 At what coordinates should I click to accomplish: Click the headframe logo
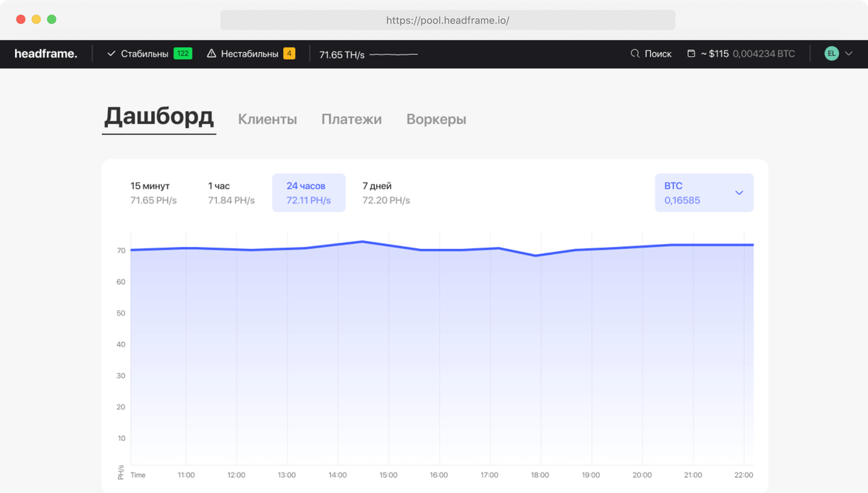tap(46, 54)
